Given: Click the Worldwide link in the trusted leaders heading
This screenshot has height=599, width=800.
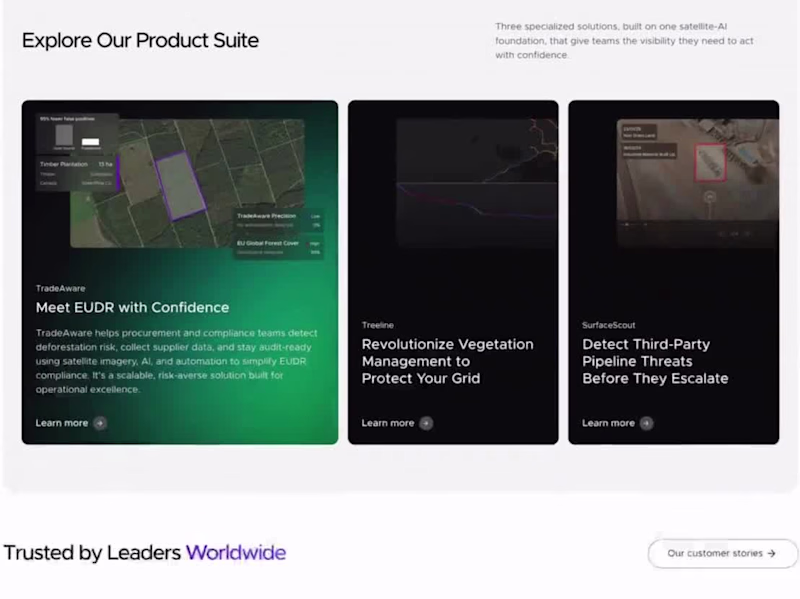Looking at the screenshot, I should pos(235,553).
